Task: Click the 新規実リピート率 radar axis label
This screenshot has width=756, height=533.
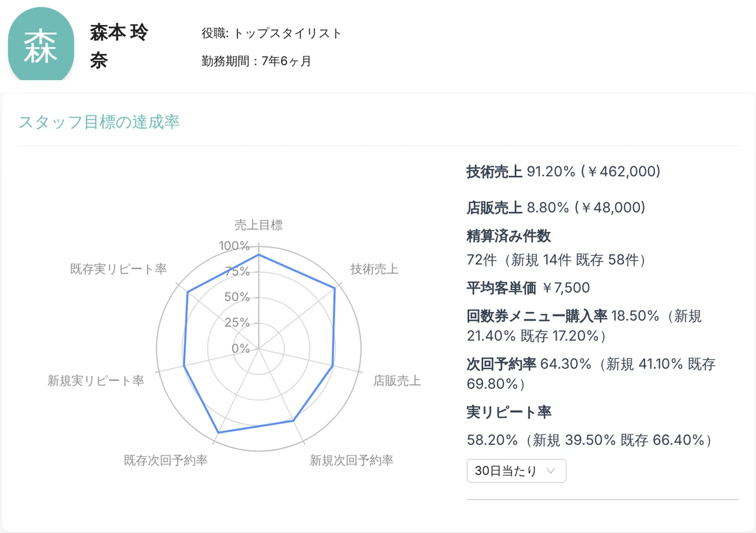Action: click(96, 381)
